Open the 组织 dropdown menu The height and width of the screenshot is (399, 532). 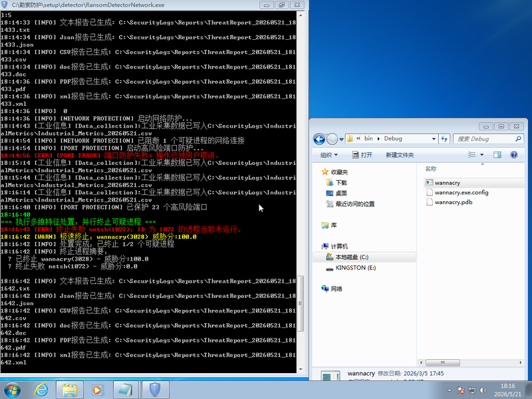click(329, 155)
